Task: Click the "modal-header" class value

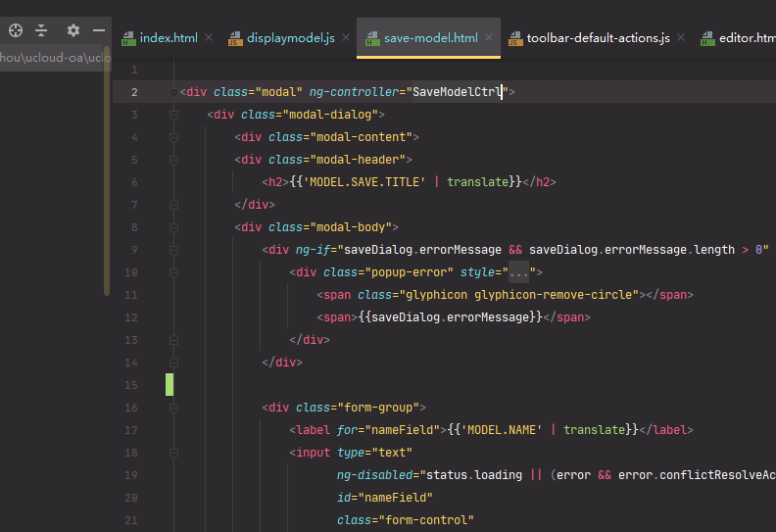Action: coord(358,160)
